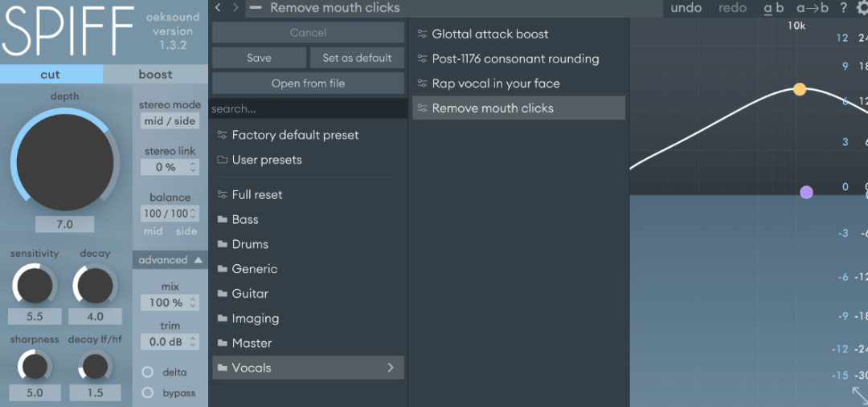This screenshot has width=868, height=407.
Task: Click the help question mark icon
Action: [843, 8]
